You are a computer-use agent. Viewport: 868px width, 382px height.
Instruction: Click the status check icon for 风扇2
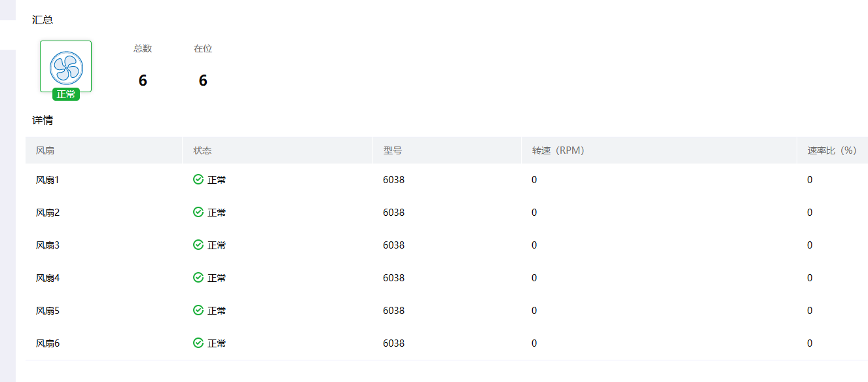pos(198,212)
